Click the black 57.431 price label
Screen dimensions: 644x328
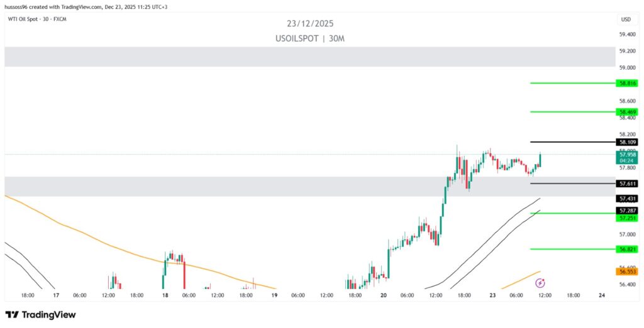click(x=627, y=198)
